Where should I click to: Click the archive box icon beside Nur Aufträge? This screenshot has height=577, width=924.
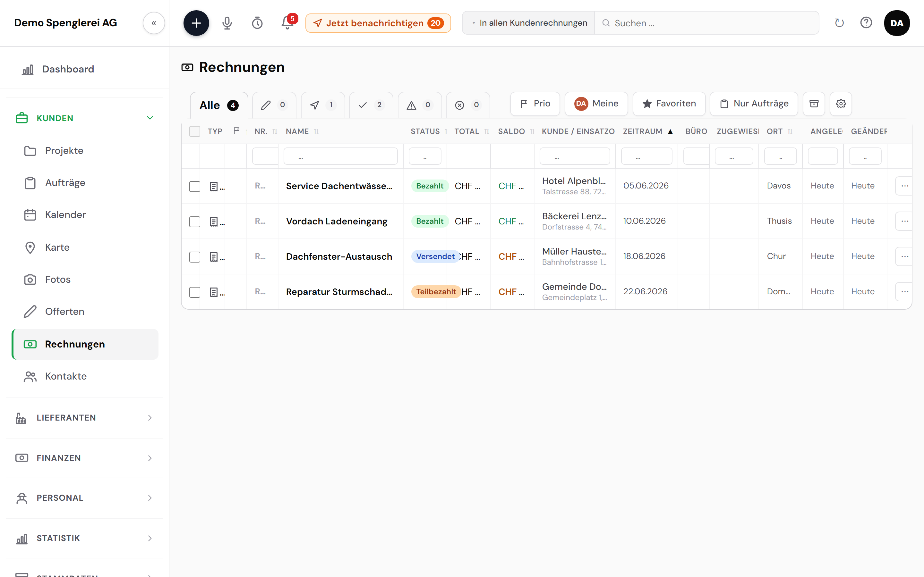[814, 104]
